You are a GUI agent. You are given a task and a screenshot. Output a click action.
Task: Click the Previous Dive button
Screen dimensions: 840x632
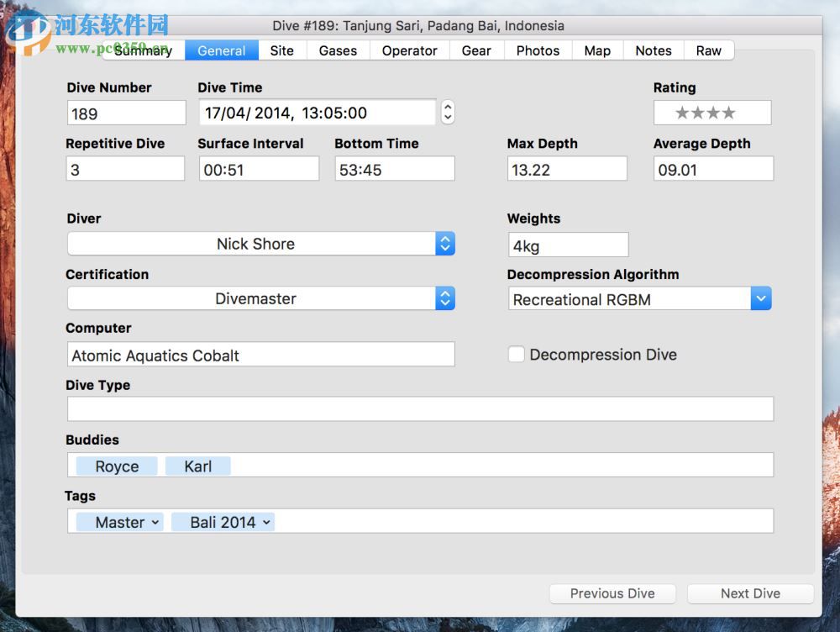(612, 593)
